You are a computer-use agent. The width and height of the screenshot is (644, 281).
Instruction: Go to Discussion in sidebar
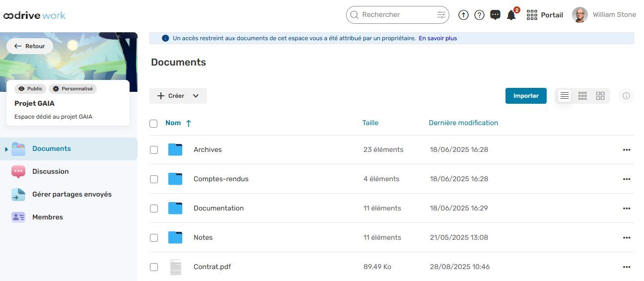[x=50, y=171]
